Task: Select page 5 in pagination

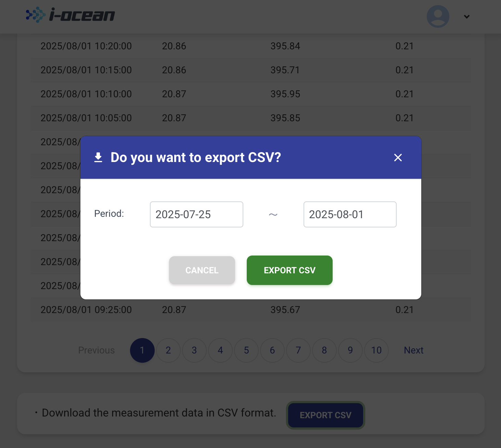Action: [x=246, y=350]
